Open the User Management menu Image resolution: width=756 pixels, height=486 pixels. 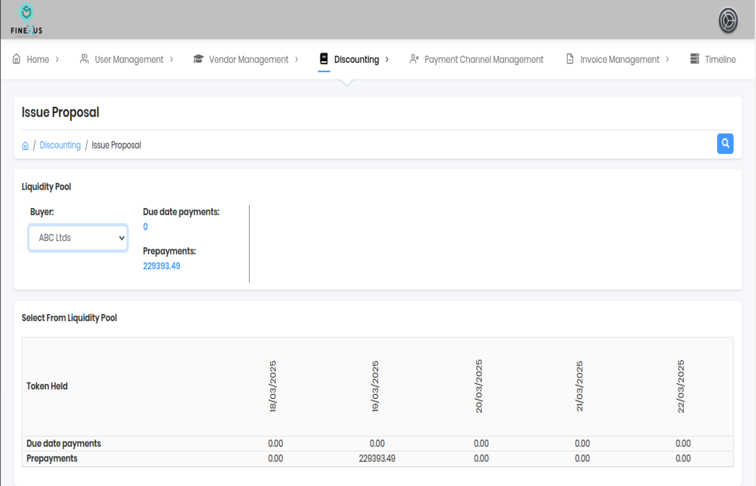129,59
